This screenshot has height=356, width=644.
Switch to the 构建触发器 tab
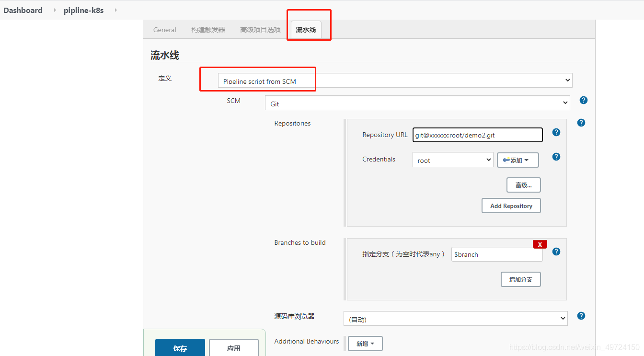point(208,30)
